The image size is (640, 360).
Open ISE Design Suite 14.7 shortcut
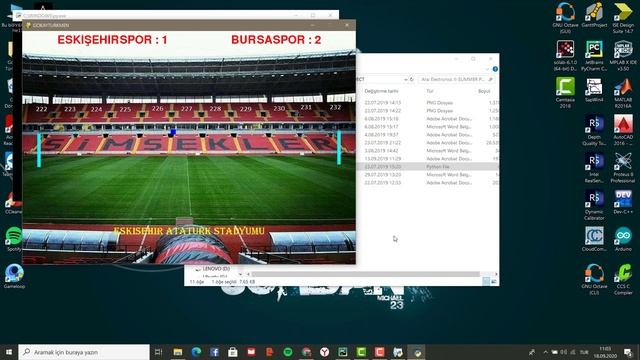coord(623,18)
